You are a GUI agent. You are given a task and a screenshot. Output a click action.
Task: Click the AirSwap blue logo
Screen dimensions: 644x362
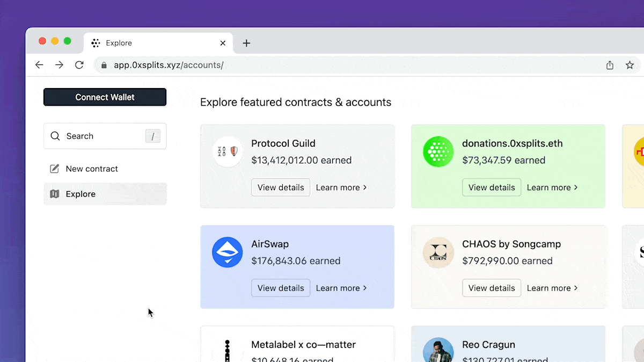point(228,252)
